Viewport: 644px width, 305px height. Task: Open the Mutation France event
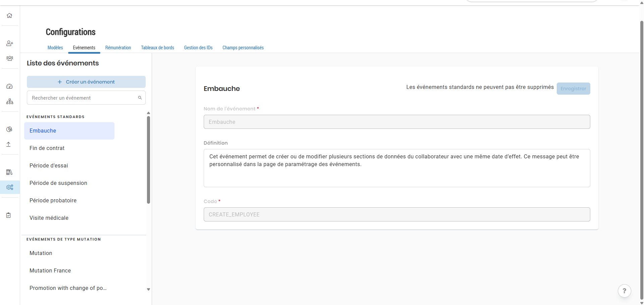50,270
